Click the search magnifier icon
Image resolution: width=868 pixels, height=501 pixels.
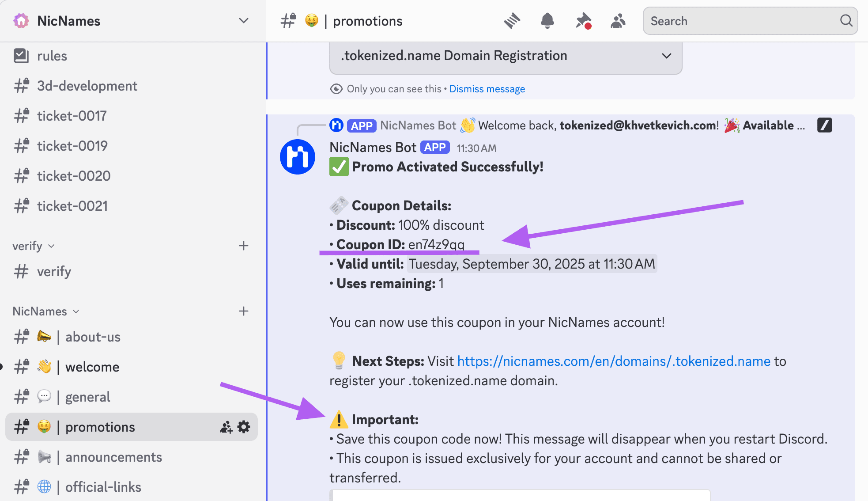pyautogui.click(x=846, y=21)
